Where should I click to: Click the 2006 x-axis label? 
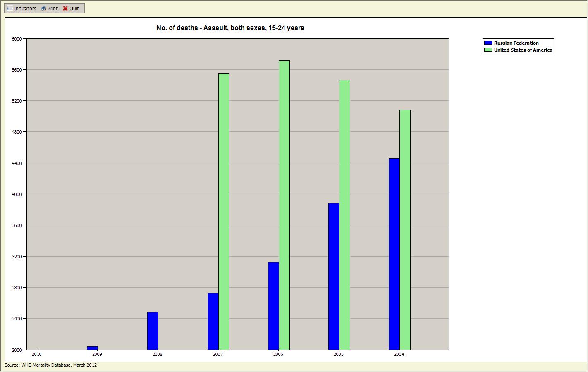point(278,355)
